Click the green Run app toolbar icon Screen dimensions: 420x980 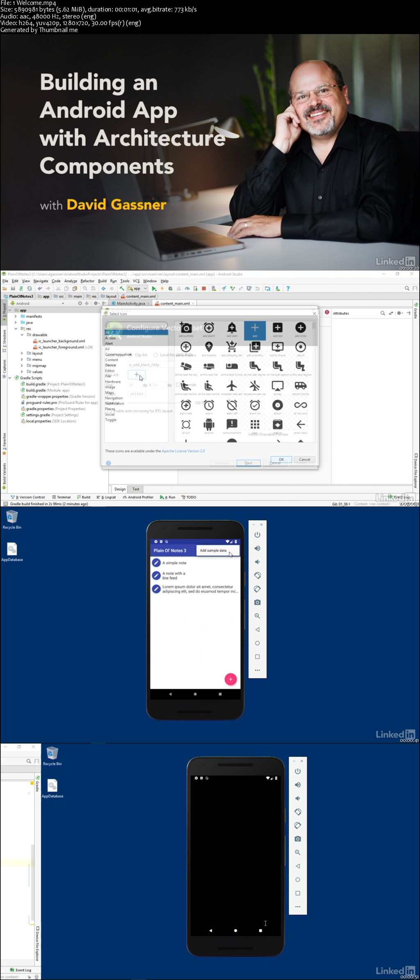click(154, 289)
